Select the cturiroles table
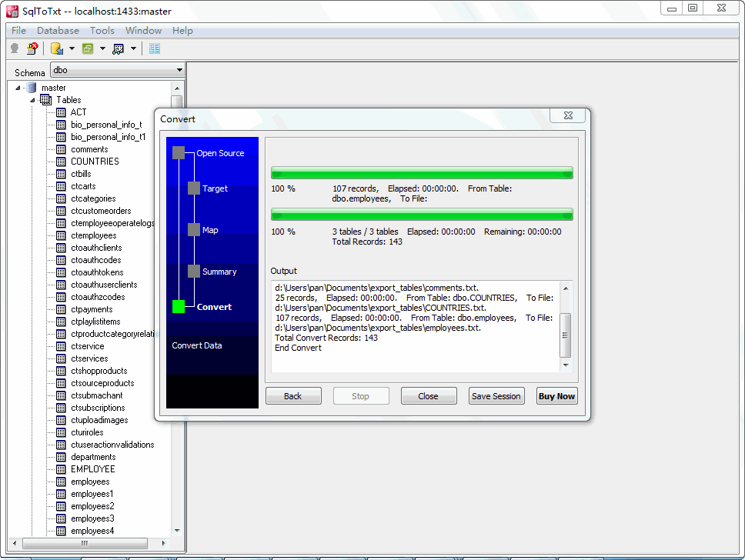This screenshot has height=560, width=745. pos(87,432)
